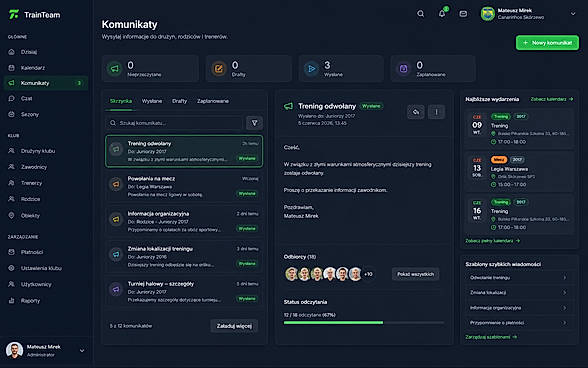Open Płatności wallet icon
Screen dimensions: 588x368
pyautogui.click(x=12, y=252)
